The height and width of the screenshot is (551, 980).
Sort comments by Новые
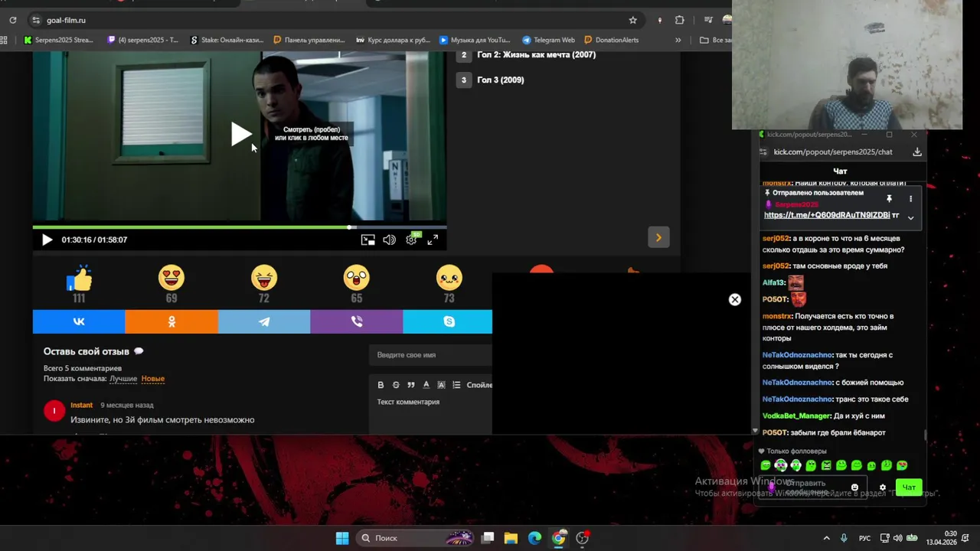click(x=153, y=379)
